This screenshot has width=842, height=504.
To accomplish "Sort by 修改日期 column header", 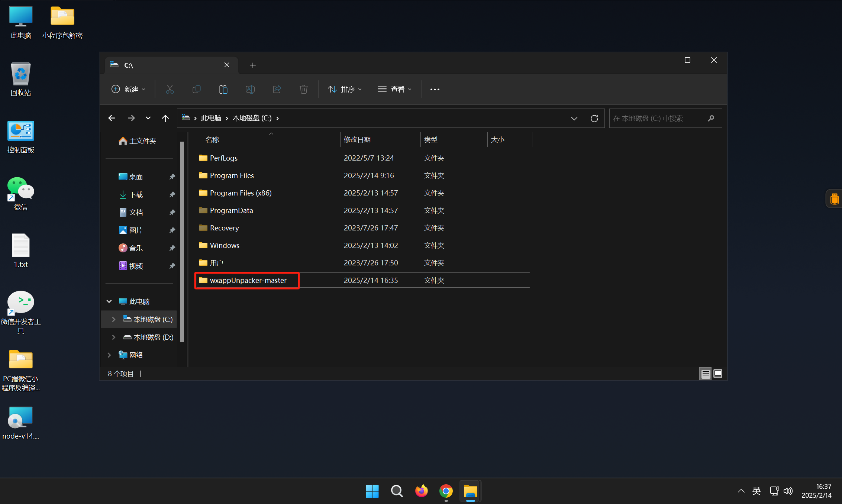I will coord(357,139).
